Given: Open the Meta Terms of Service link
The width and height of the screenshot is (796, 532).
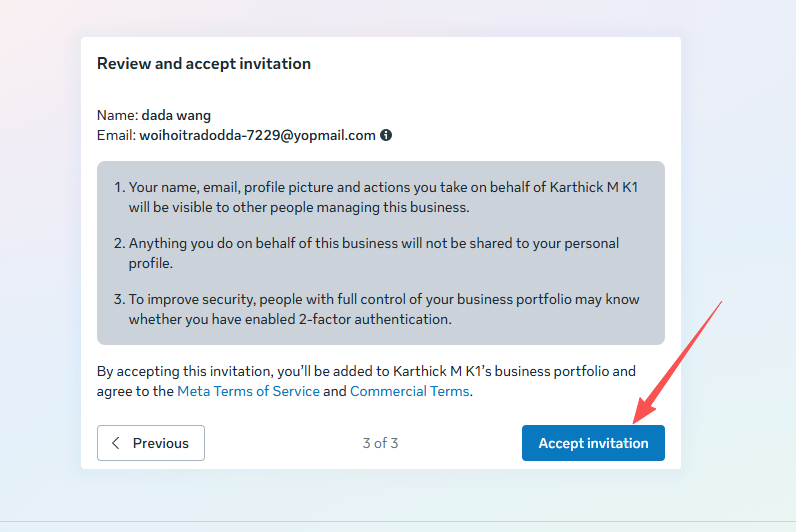Looking at the screenshot, I should coord(248,391).
